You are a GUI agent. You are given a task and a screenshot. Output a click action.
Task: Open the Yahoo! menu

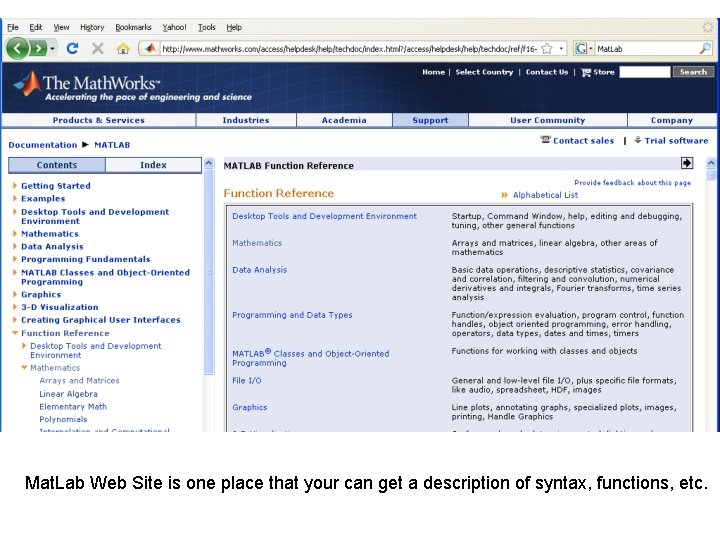point(174,27)
